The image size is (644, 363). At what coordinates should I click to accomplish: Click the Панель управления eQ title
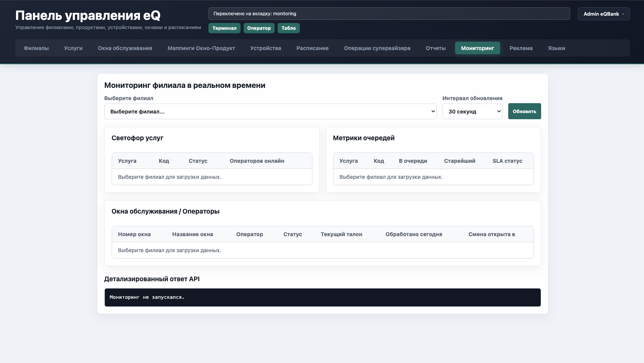88,15
